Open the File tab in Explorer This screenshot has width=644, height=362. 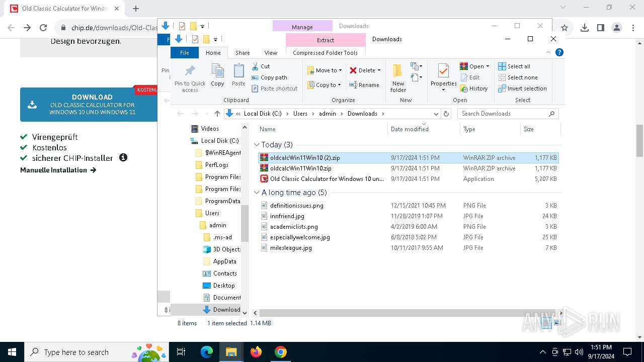(x=185, y=52)
